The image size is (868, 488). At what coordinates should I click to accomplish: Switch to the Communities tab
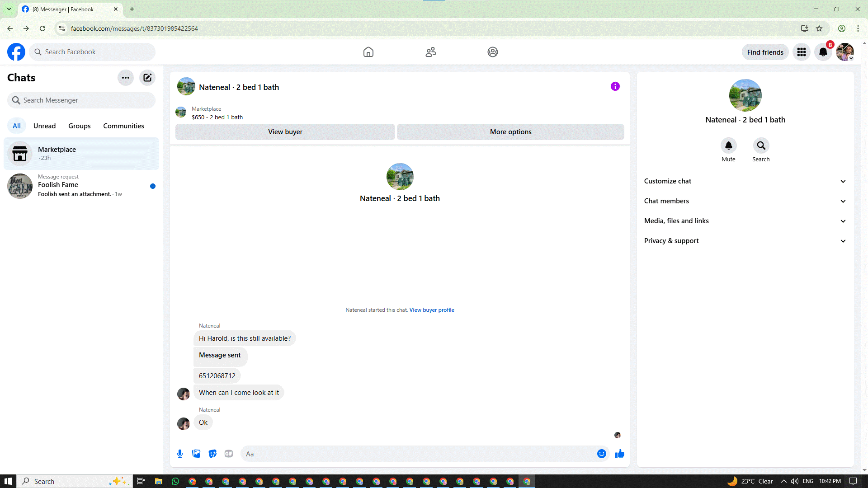click(123, 126)
